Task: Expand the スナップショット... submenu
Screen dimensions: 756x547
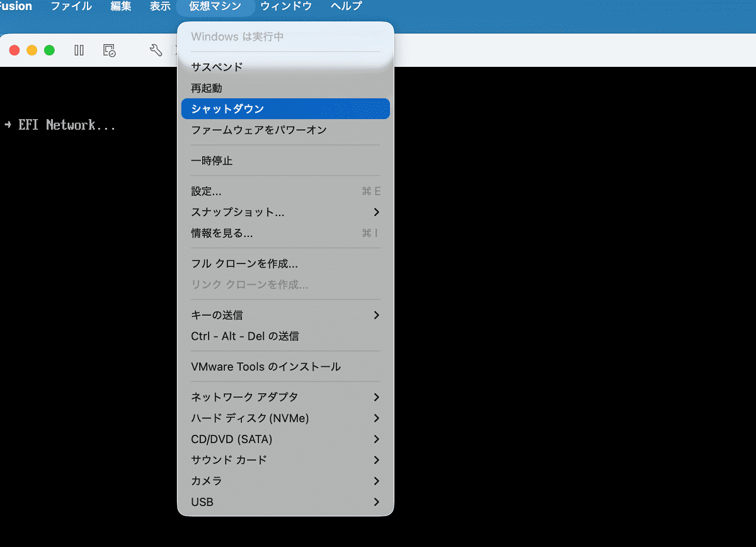Action: pyautogui.click(x=285, y=212)
